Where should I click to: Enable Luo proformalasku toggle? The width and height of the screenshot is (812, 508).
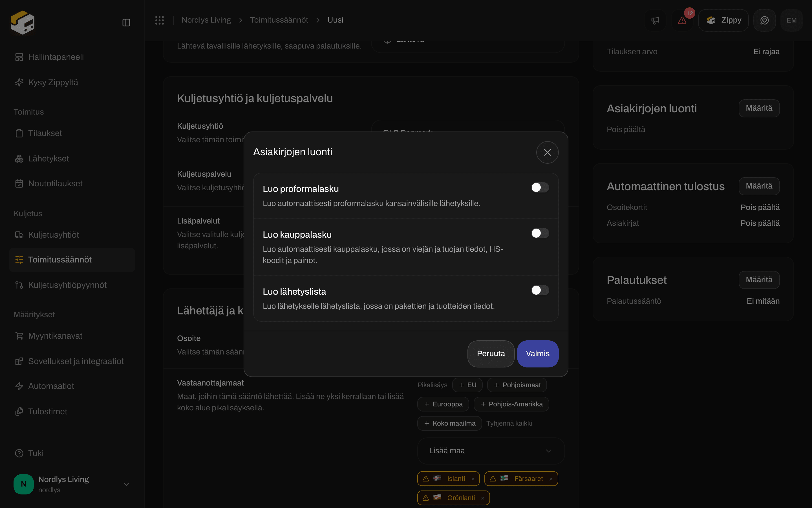tap(540, 187)
